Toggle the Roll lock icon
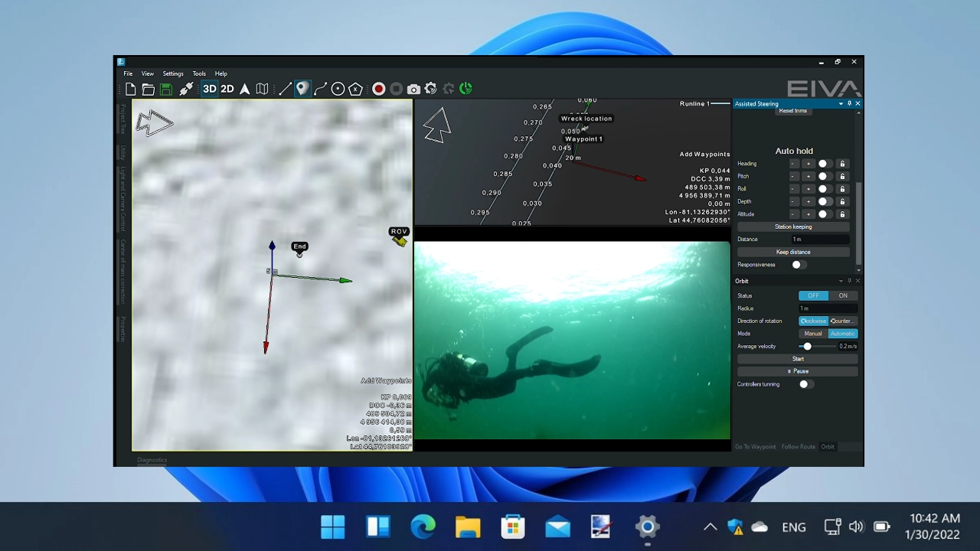 tap(842, 189)
